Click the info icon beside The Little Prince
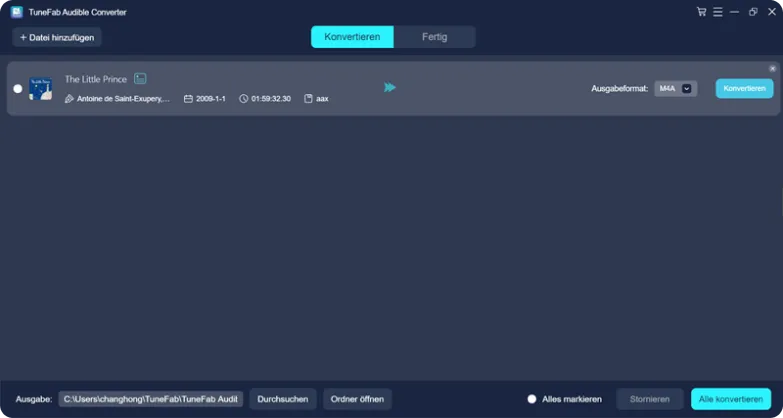783x418 pixels. [x=140, y=78]
